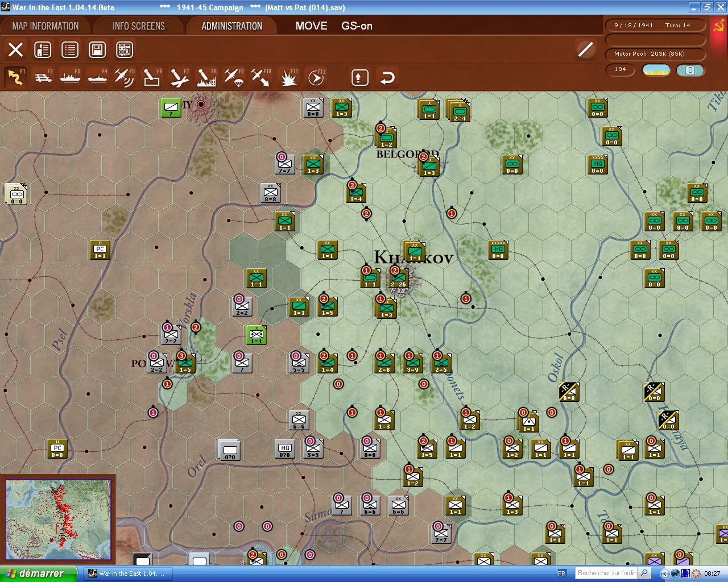This screenshot has width=728, height=582.
Task: Click the MOVE mode label
Action: tap(311, 26)
